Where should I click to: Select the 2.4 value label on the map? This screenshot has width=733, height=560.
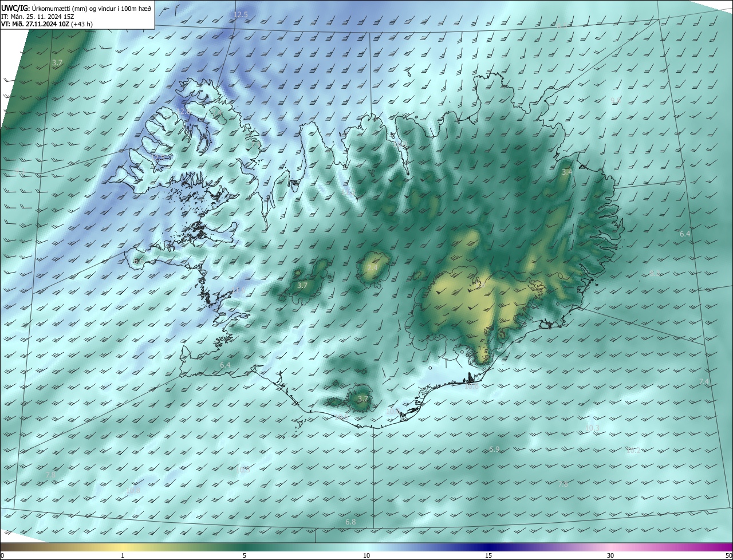click(x=372, y=267)
